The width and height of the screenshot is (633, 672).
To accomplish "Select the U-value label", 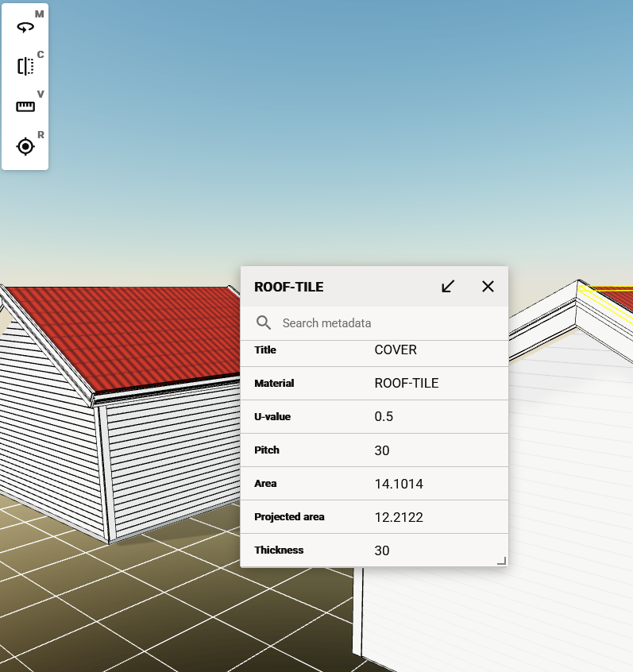I will click(x=272, y=416).
